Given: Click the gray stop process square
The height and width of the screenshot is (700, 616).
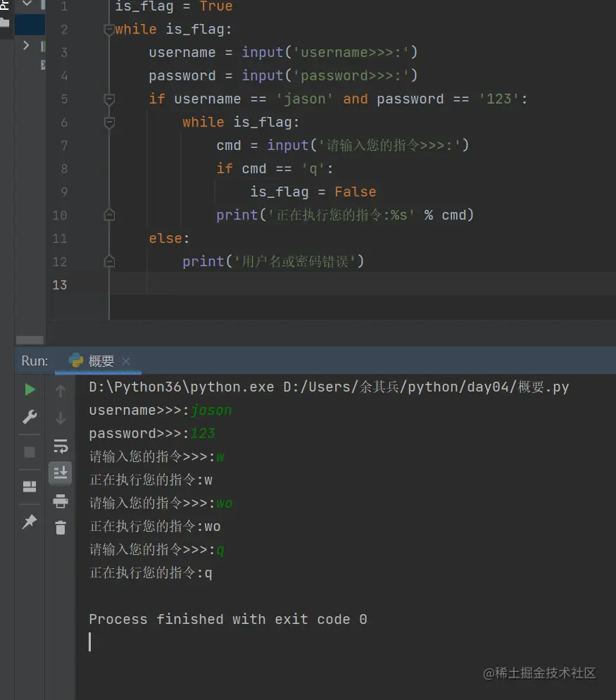Looking at the screenshot, I should [x=30, y=452].
